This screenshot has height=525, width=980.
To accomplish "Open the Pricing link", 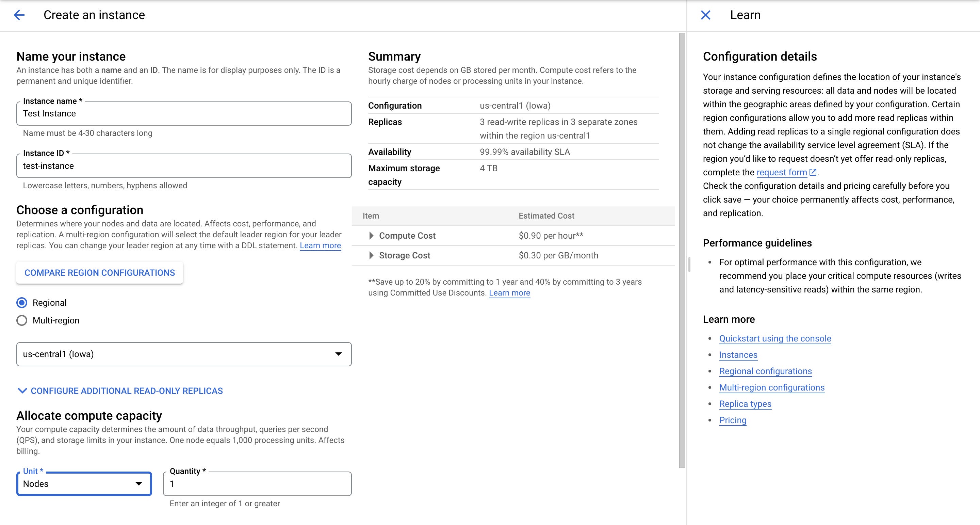I will (732, 420).
